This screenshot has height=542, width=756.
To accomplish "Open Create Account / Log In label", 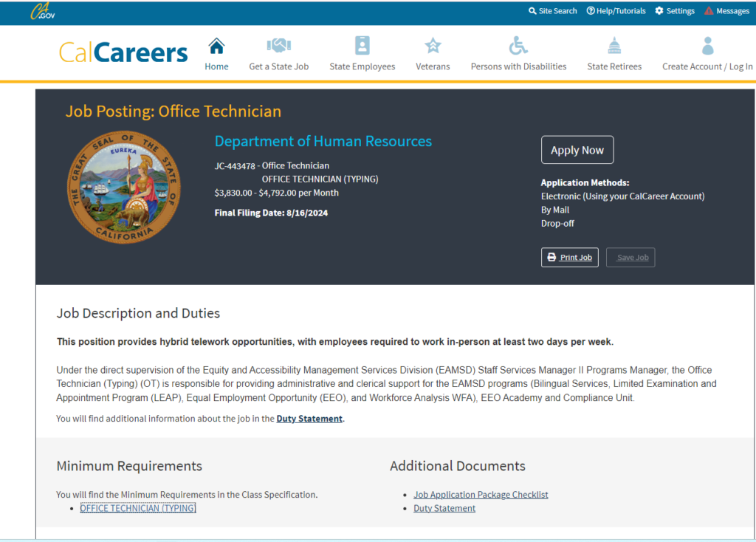I will tap(707, 66).
